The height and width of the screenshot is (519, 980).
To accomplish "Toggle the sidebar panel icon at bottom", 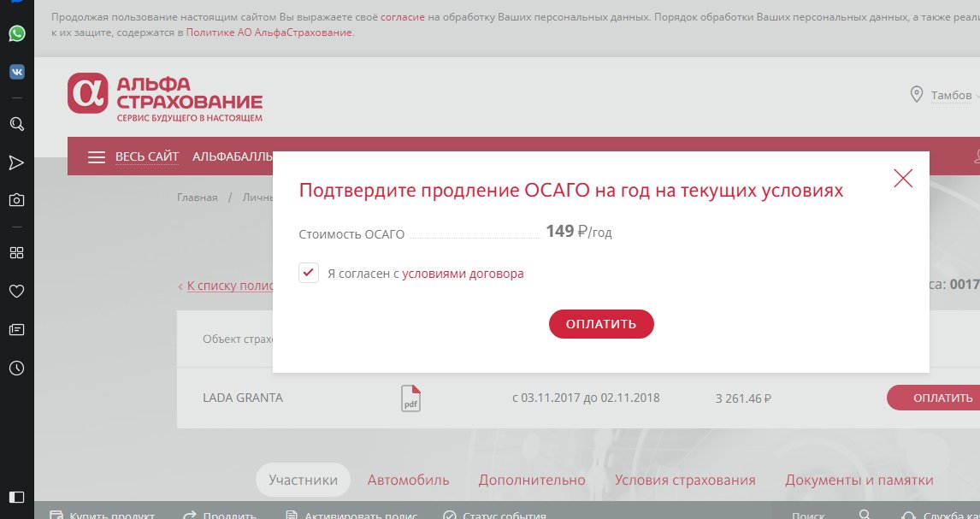I will tap(17, 497).
